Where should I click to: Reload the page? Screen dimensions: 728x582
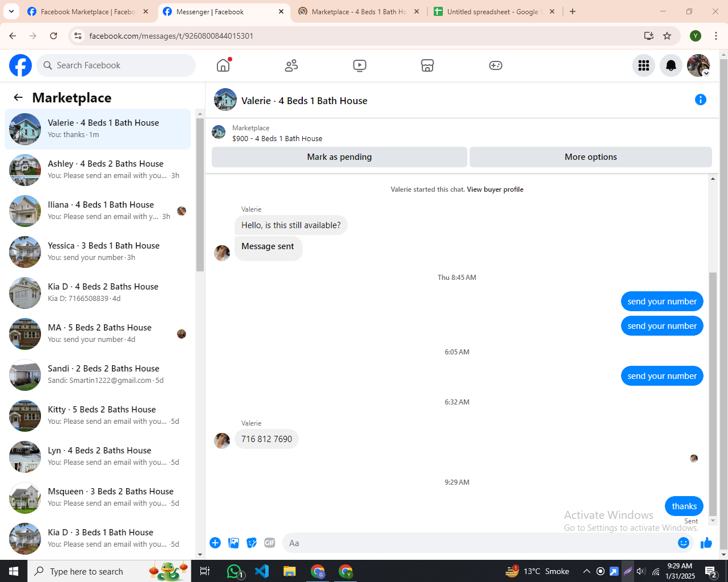(x=54, y=36)
